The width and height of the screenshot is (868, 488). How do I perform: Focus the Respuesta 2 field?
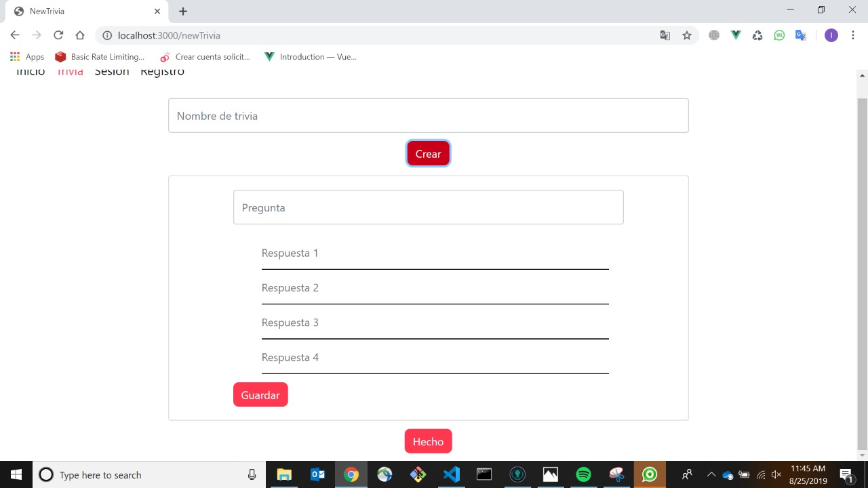pyautogui.click(x=435, y=288)
